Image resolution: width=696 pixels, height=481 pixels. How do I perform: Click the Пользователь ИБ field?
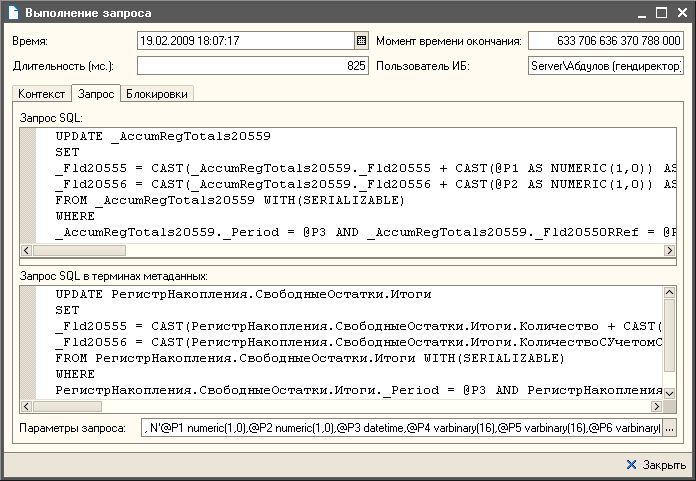coord(605,66)
